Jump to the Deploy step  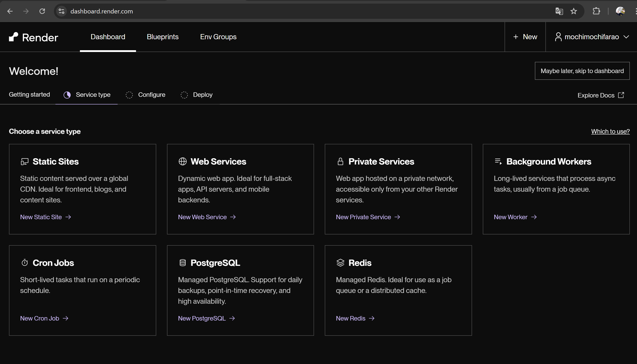point(202,95)
